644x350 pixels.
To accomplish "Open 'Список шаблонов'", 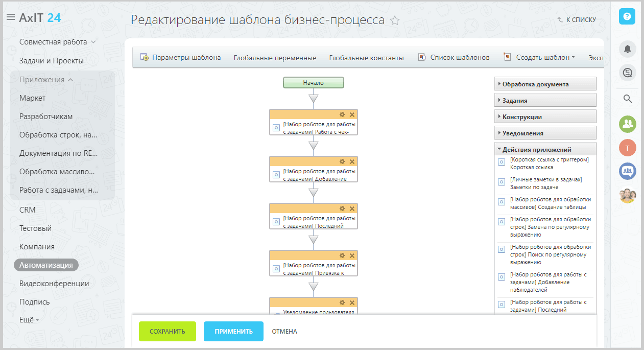I will pos(454,57).
